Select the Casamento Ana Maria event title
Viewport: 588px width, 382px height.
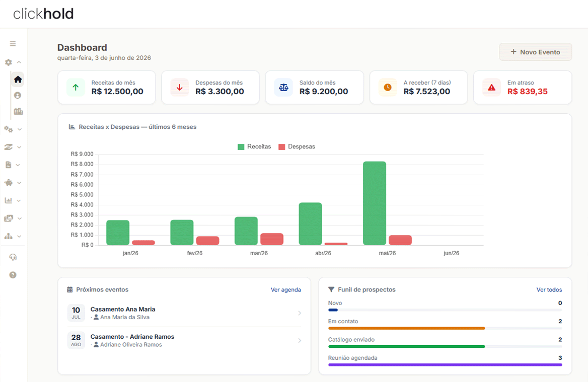(123, 309)
